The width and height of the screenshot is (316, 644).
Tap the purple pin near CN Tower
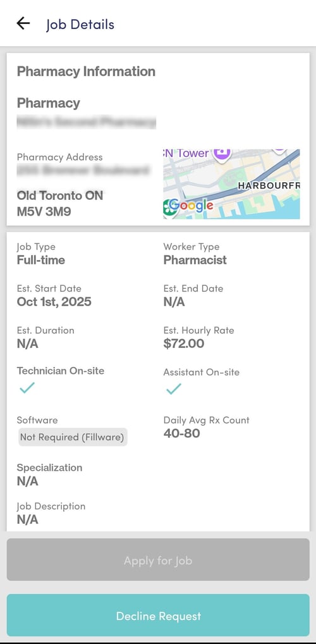point(222,154)
